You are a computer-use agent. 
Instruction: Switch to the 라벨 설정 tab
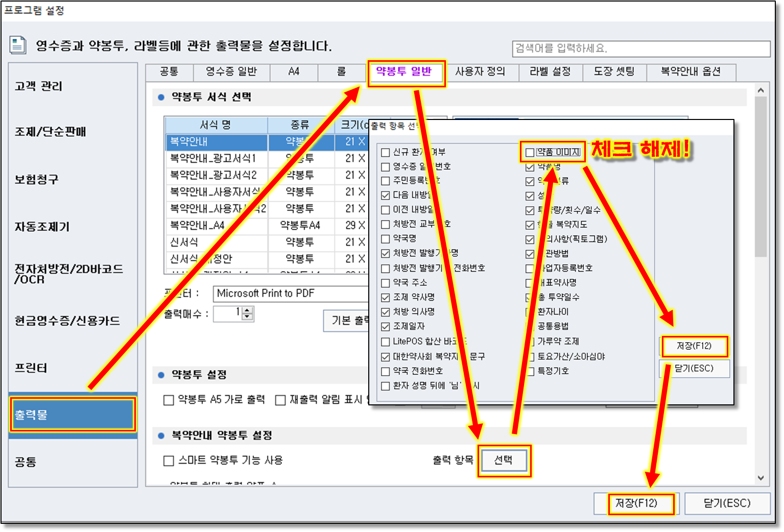[550, 72]
